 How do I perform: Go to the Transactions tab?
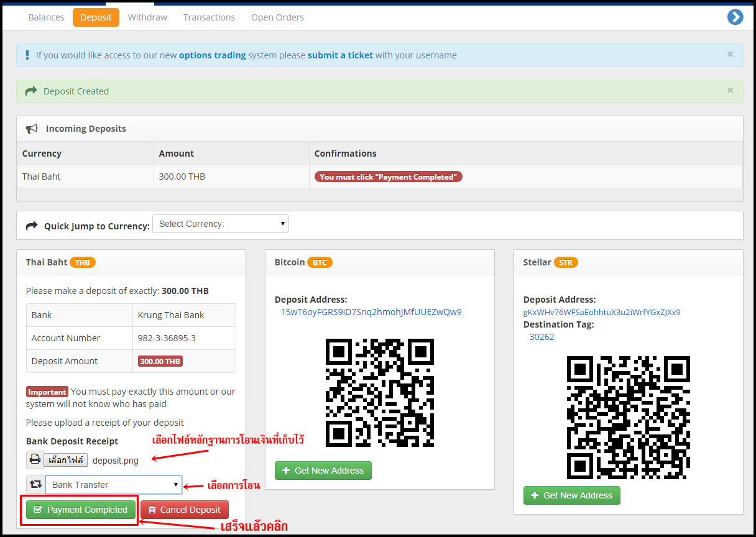209,17
